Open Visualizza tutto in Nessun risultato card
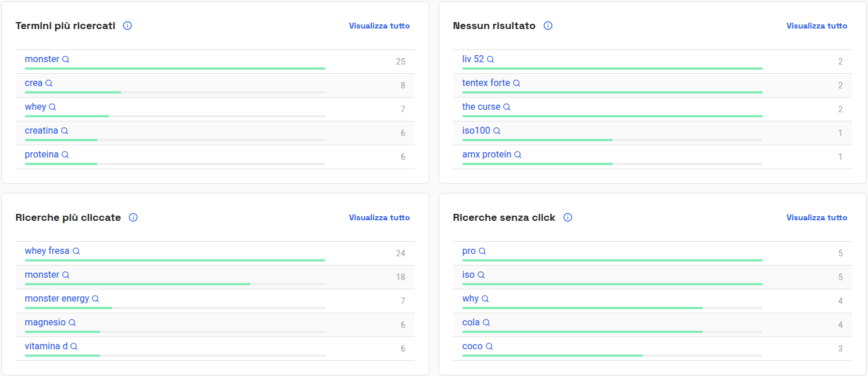Viewport: 868px width, 376px height. [817, 26]
